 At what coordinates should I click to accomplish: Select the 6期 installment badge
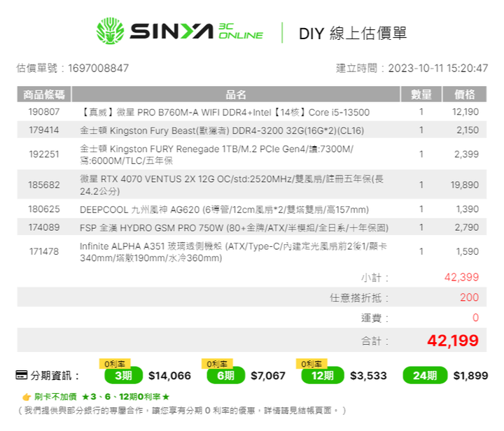click(225, 375)
